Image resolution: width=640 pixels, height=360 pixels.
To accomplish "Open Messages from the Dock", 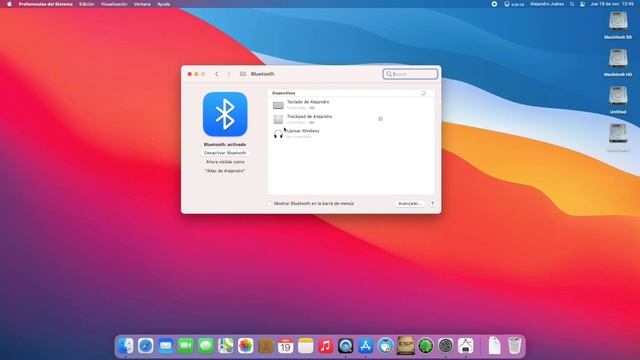I will pos(206,346).
